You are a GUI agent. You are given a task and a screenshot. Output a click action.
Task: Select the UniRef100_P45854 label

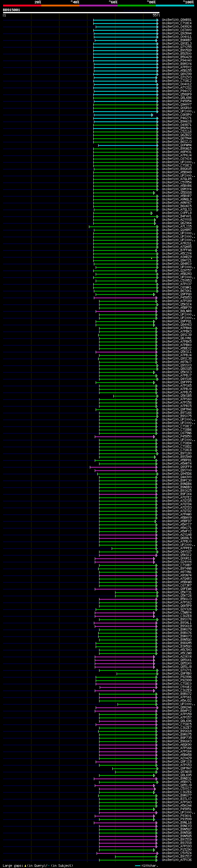tap(177, 101)
